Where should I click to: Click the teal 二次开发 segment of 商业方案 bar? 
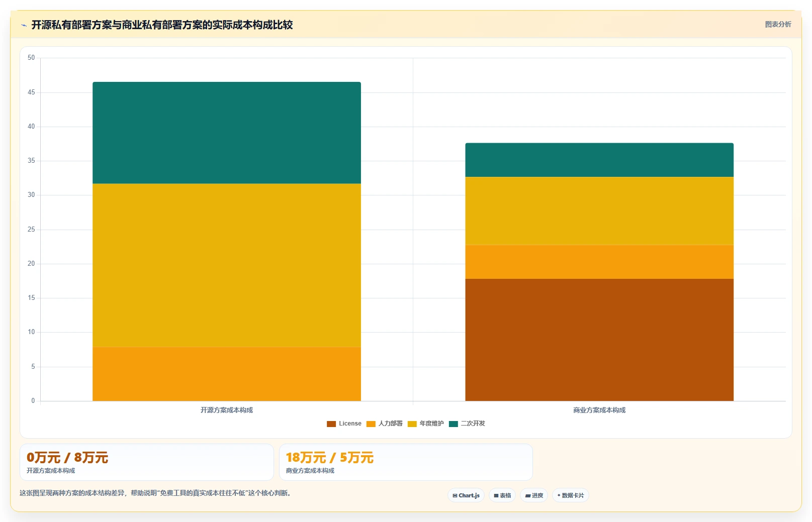click(599, 160)
